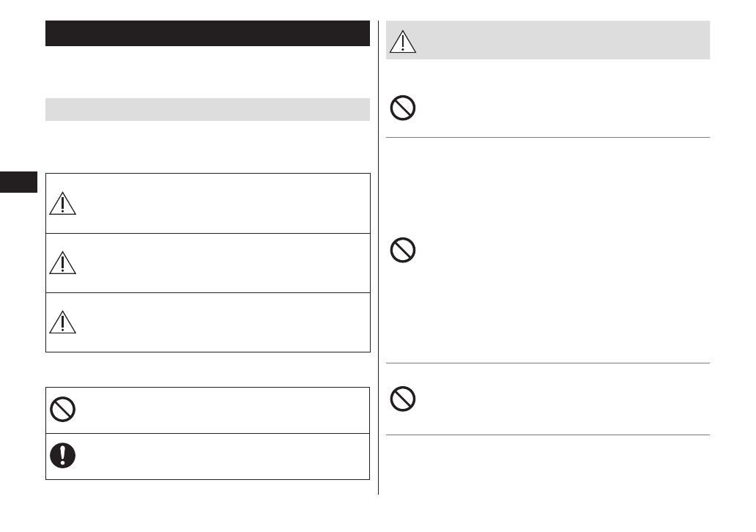Click the bottom prohibition icon on the right page
The width and height of the screenshot is (756, 532).
[402, 399]
